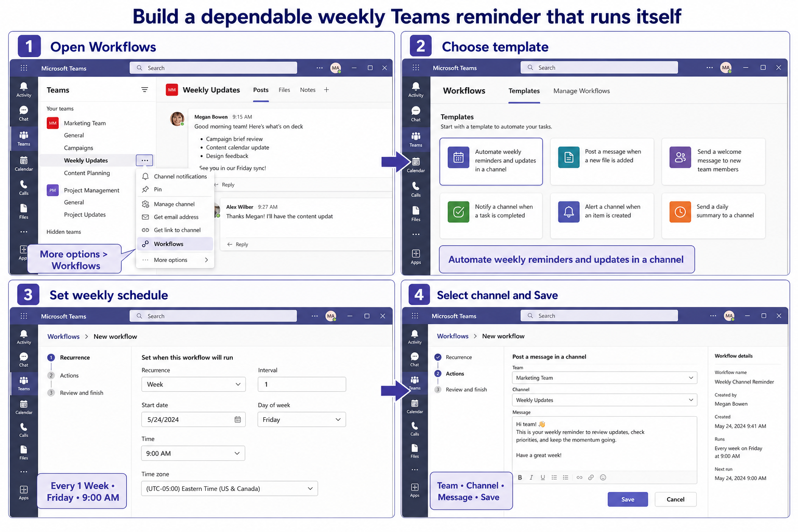Screen dimensions: 798x532
Task: Open Activity in the step 1 sidebar
Action: tap(23, 89)
